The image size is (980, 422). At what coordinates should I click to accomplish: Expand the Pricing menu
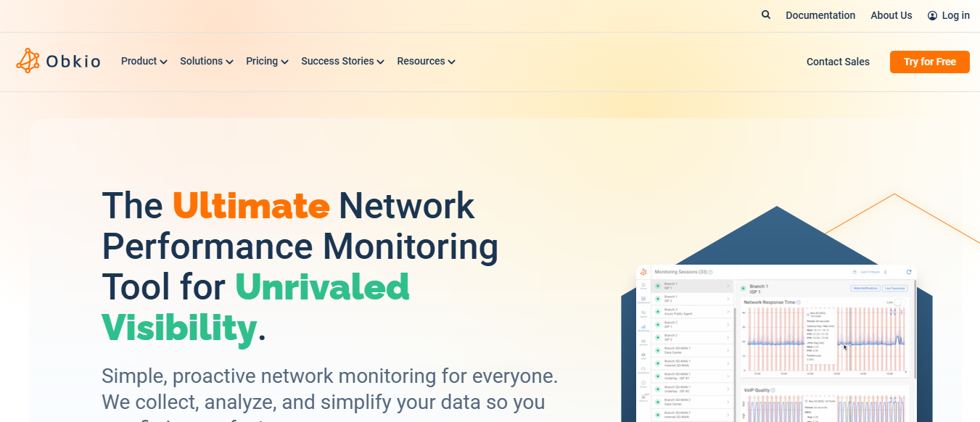[x=267, y=62]
